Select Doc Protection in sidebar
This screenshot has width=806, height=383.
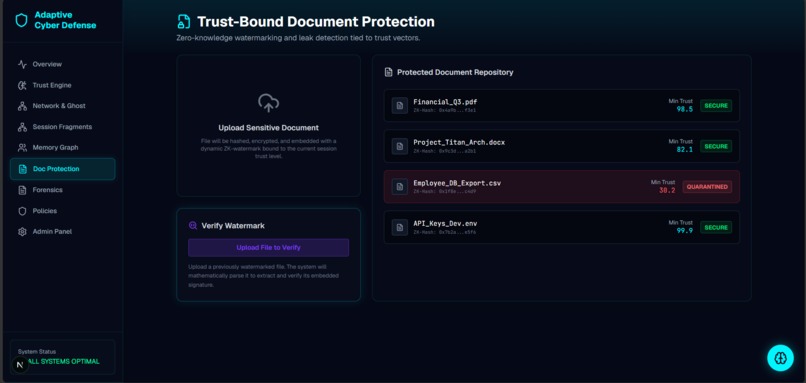[x=63, y=169]
